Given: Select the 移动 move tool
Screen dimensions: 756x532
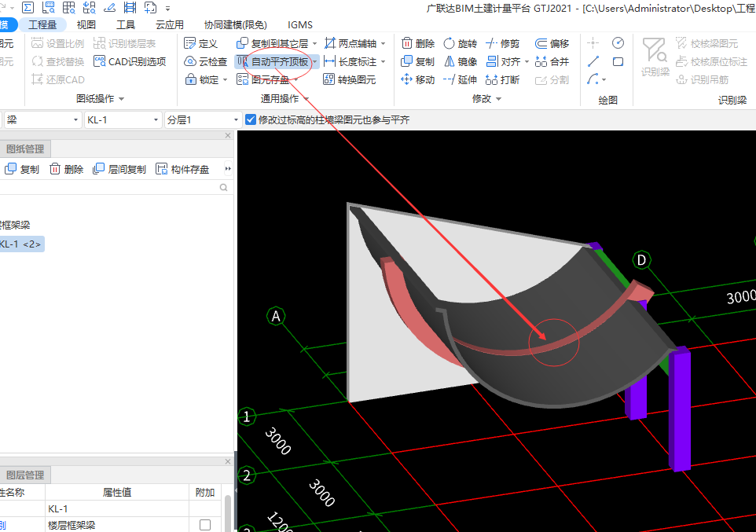Looking at the screenshot, I should coord(418,79).
